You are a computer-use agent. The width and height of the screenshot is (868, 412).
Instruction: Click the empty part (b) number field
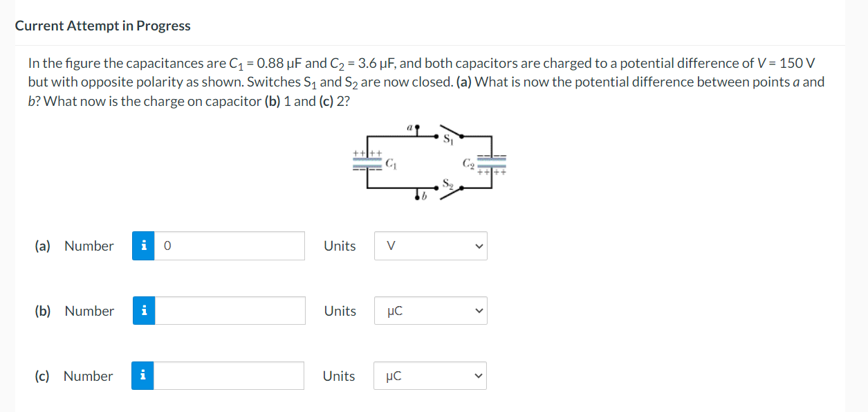click(x=230, y=311)
